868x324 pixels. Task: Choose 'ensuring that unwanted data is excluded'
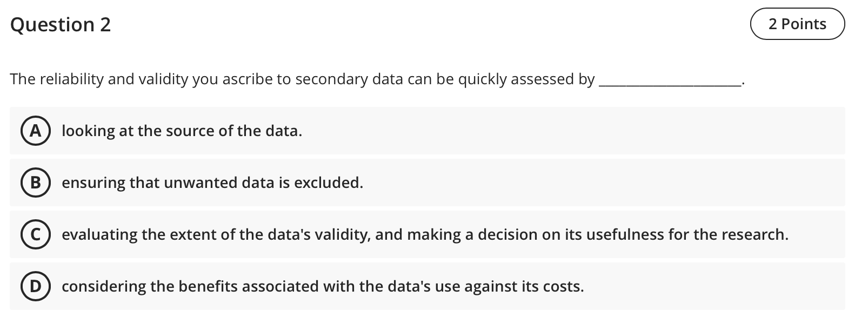[x=213, y=183]
